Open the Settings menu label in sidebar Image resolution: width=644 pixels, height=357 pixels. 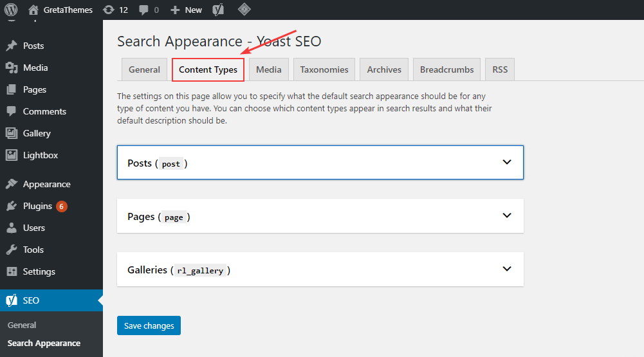click(39, 271)
